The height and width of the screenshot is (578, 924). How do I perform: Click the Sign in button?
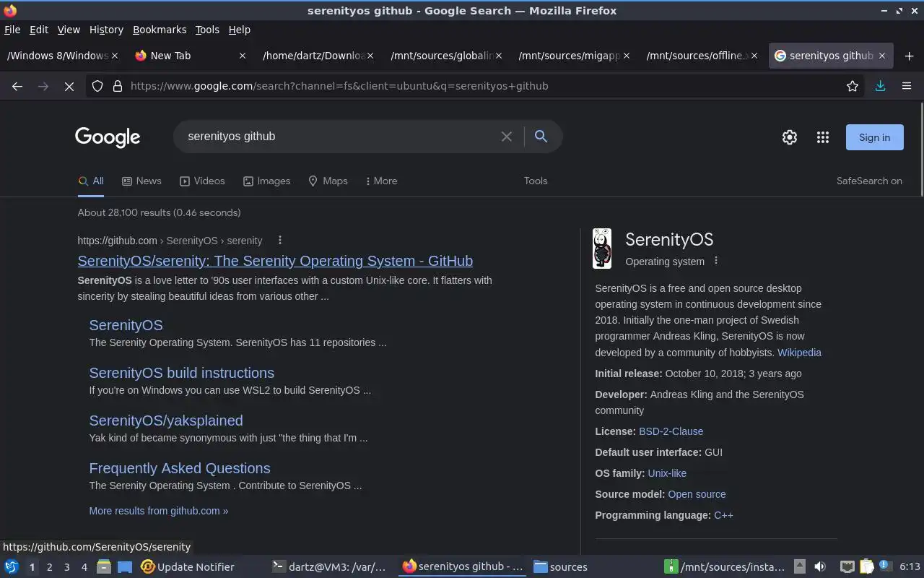pyautogui.click(x=874, y=137)
